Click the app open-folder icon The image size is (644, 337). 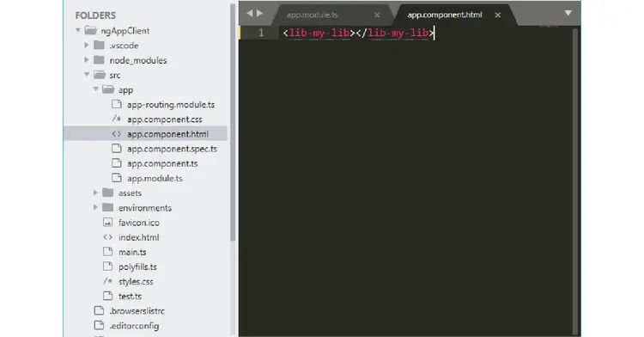point(108,89)
